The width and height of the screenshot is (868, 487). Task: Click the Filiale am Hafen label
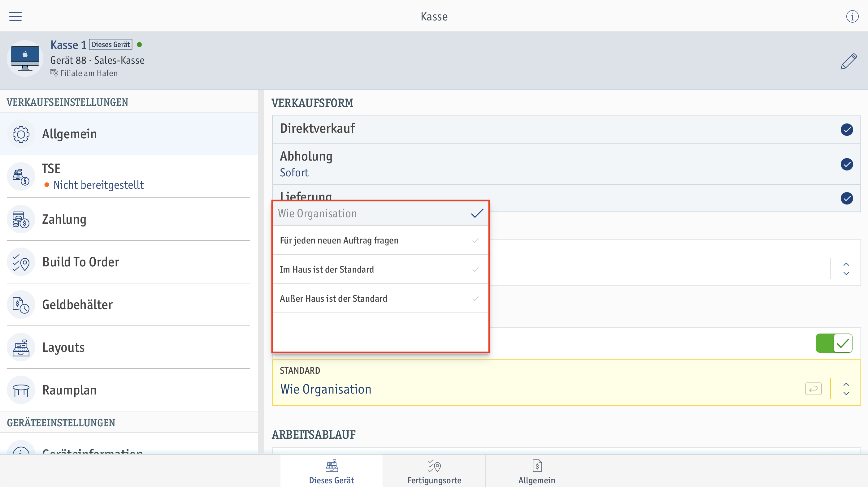(89, 73)
